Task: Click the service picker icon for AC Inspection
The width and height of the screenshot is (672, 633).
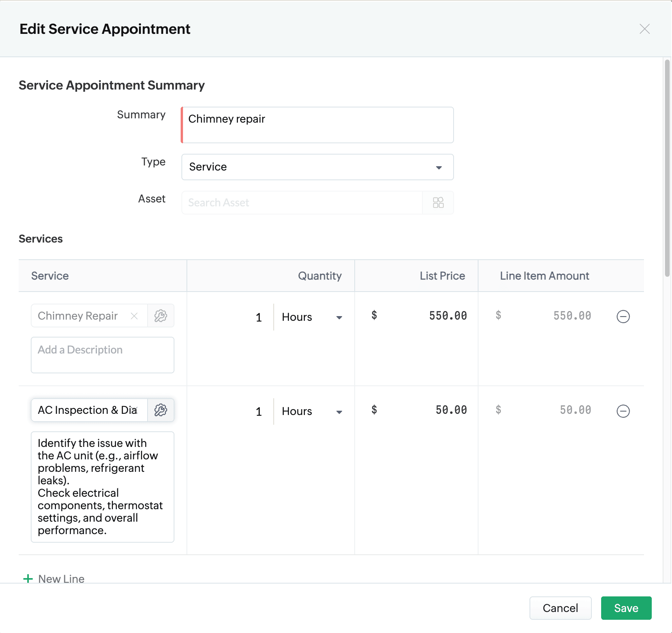Action: (160, 410)
